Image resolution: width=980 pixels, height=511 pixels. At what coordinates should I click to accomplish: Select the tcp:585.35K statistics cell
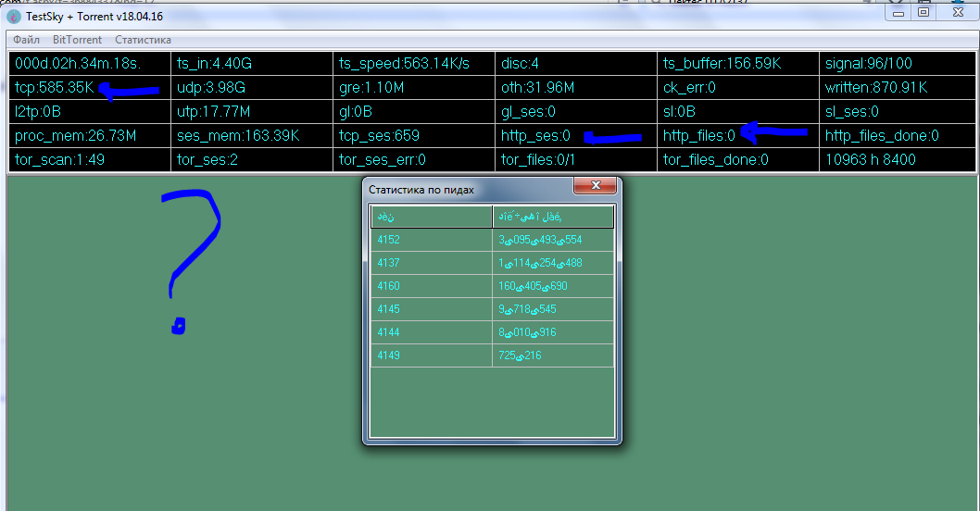(x=54, y=88)
